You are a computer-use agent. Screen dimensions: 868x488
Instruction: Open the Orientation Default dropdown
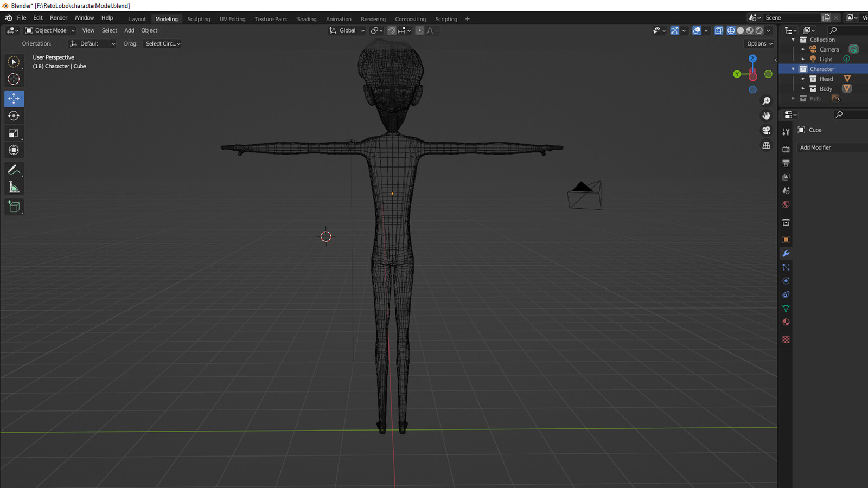click(93, 43)
